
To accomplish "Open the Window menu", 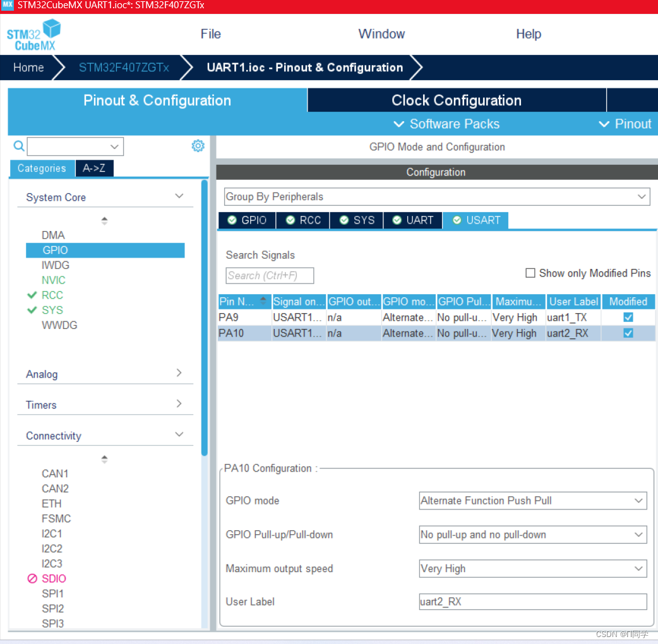I will [x=381, y=34].
